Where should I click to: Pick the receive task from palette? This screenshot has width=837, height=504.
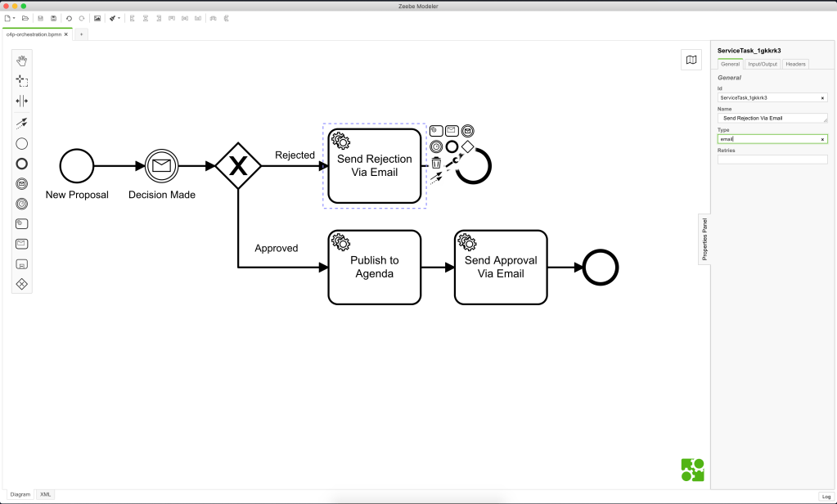coord(21,244)
